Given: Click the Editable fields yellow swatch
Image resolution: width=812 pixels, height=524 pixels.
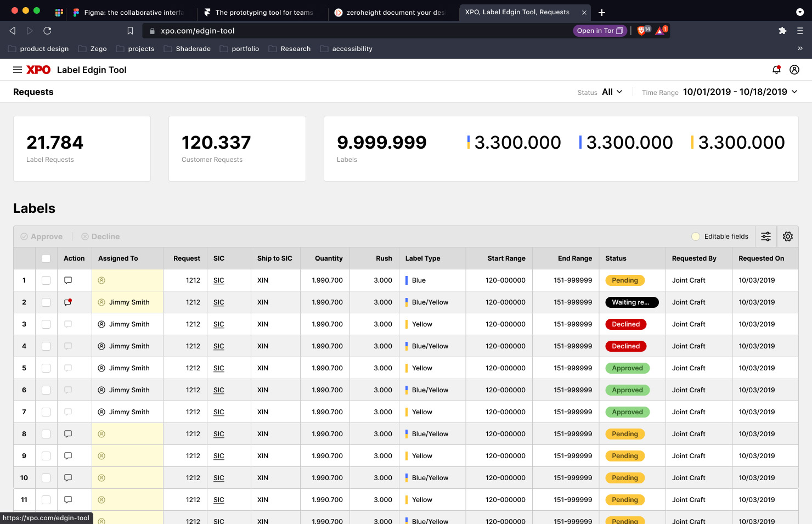Looking at the screenshot, I should (696, 236).
